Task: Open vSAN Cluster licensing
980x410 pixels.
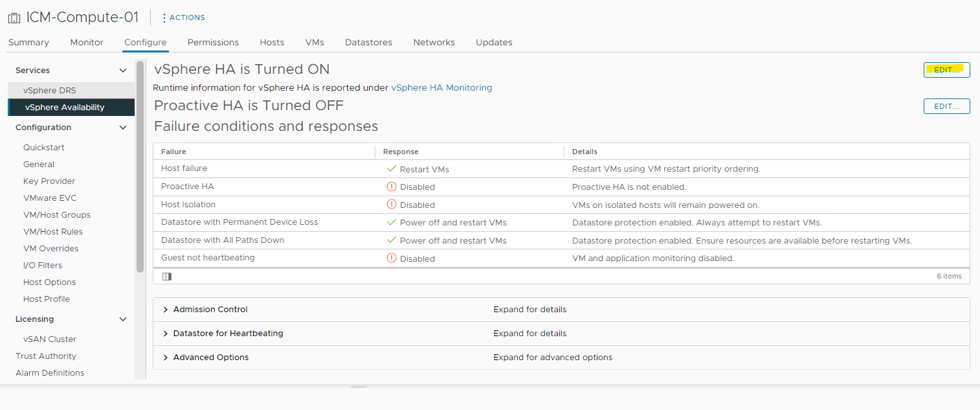Action: [x=50, y=339]
